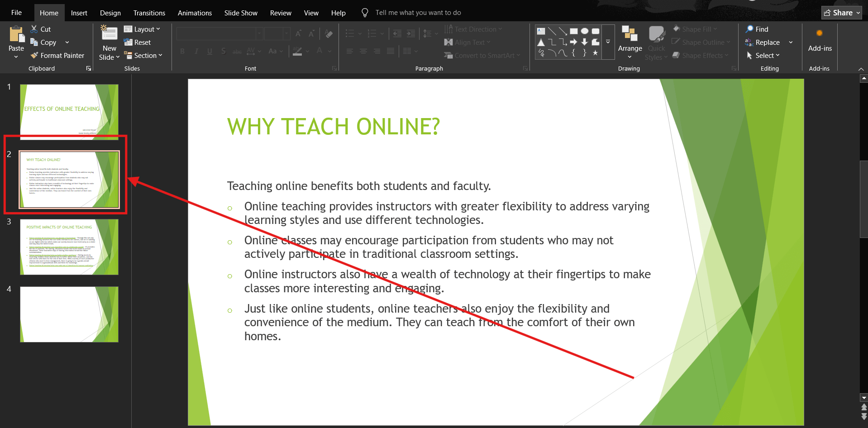868x428 pixels.
Task: Click the Clear All Formatting eraser icon
Action: pyautogui.click(x=329, y=33)
